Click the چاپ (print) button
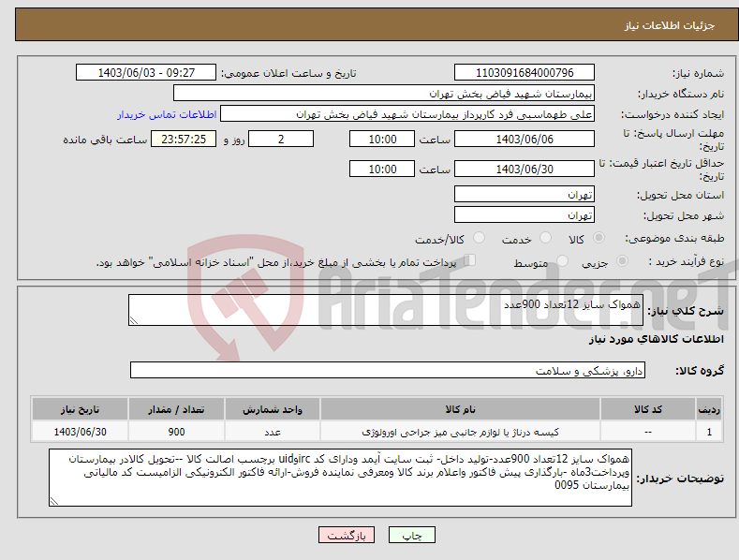The width and height of the screenshot is (739, 560). pyautogui.click(x=411, y=535)
